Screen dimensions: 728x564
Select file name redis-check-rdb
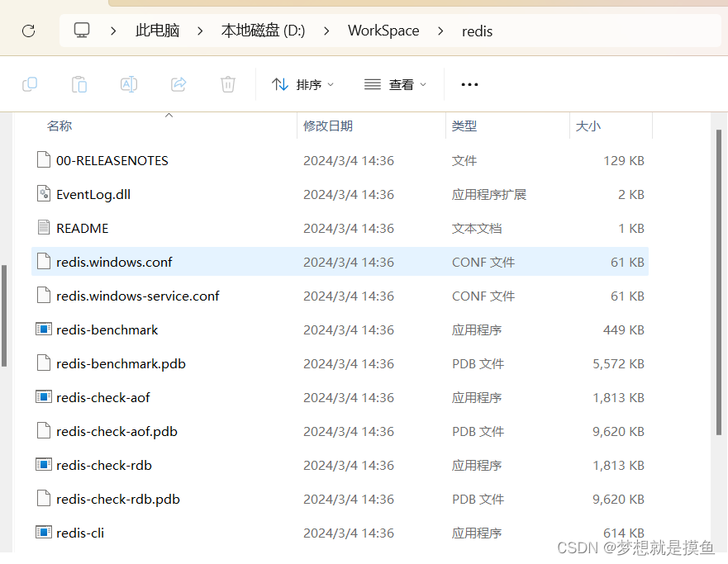[104, 465]
